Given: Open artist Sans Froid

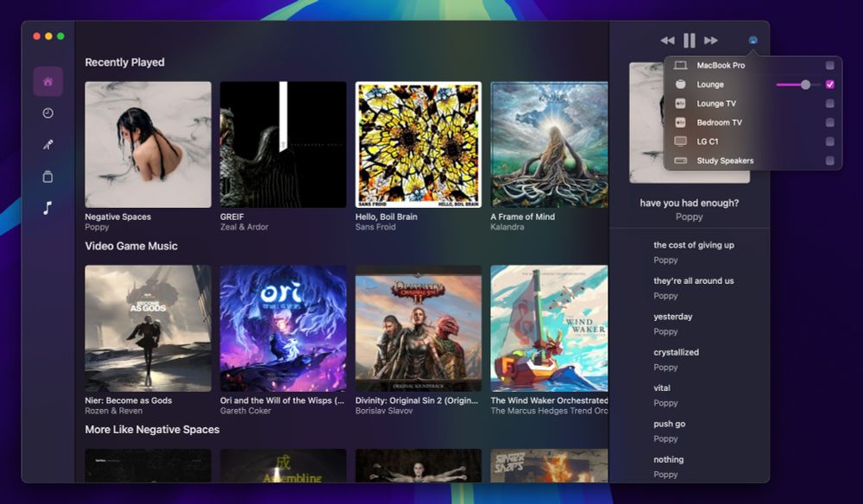Looking at the screenshot, I should [x=375, y=227].
